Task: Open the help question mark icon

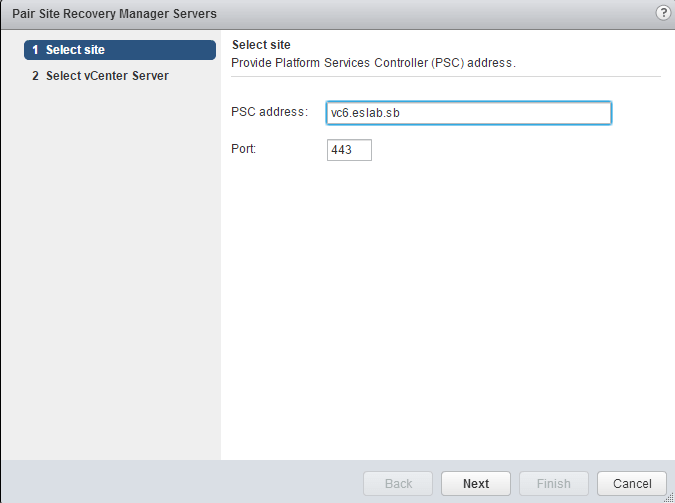Action: (x=662, y=13)
